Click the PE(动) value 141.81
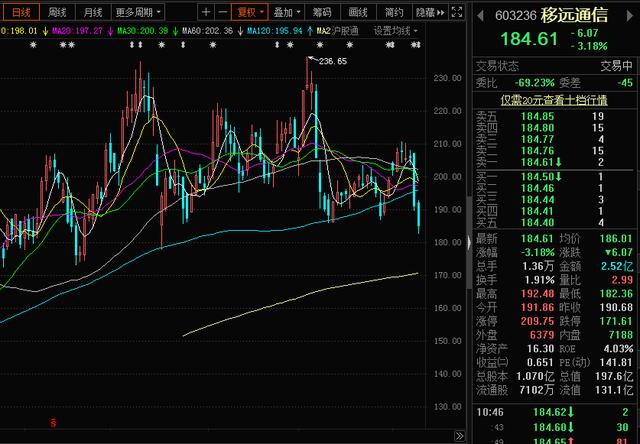Image resolution: width=640 pixels, height=444 pixels. pos(616,362)
